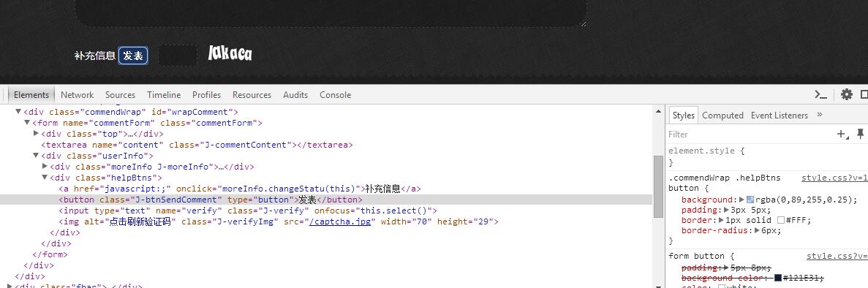Open the #FFF border color swatch
The width and height of the screenshot is (868, 288).
(781, 221)
